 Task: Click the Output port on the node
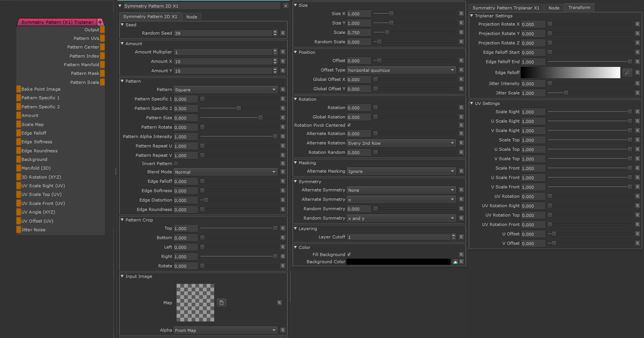[x=102, y=30]
